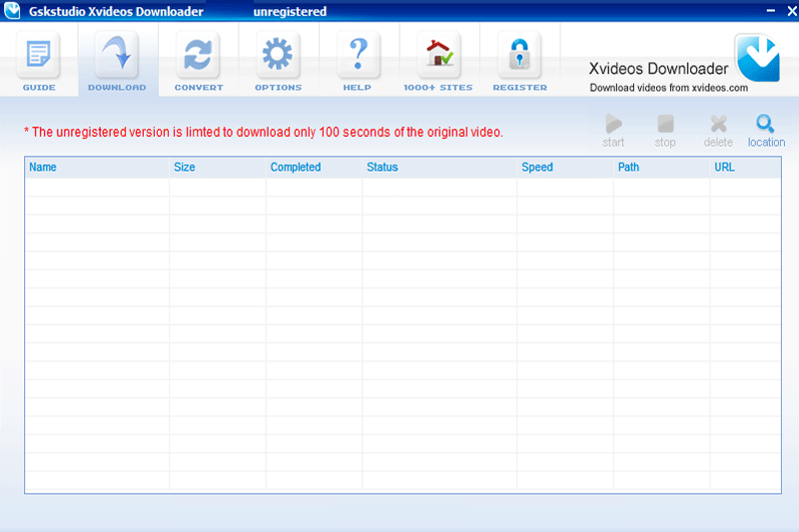This screenshot has height=532, width=799.
Task: Open the 1000+ Sites house icon
Action: (x=438, y=55)
